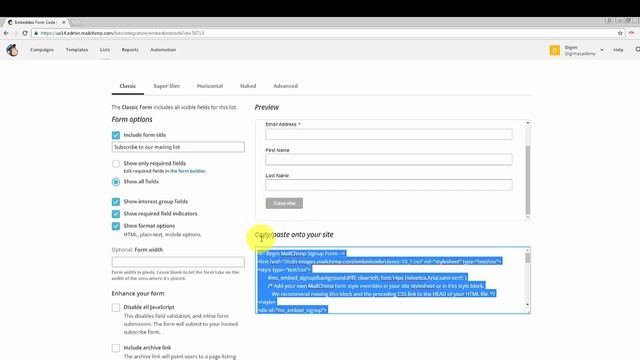Screen dimensions: 640x360
Task: Click the optional Form width input
Action: 178,262
